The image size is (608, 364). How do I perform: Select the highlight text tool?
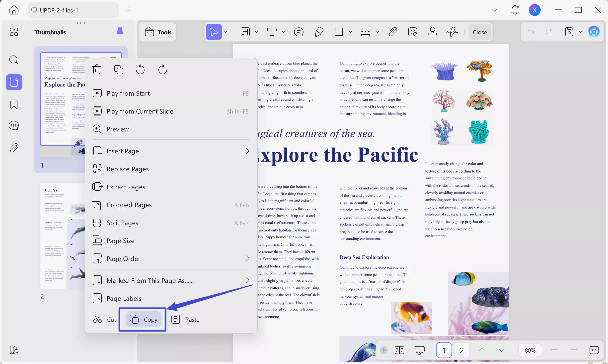click(x=245, y=32)
